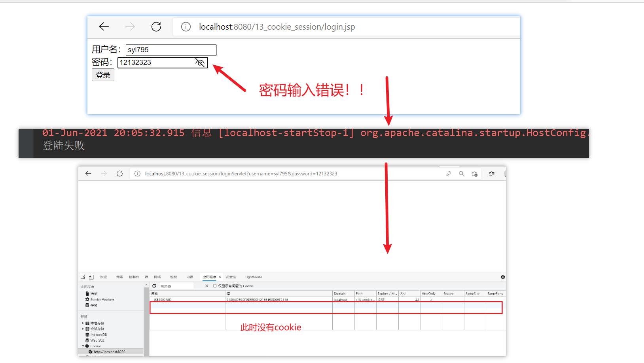Activate the DevTools inspect element tool
644x363 pixels.
point(83,277)
